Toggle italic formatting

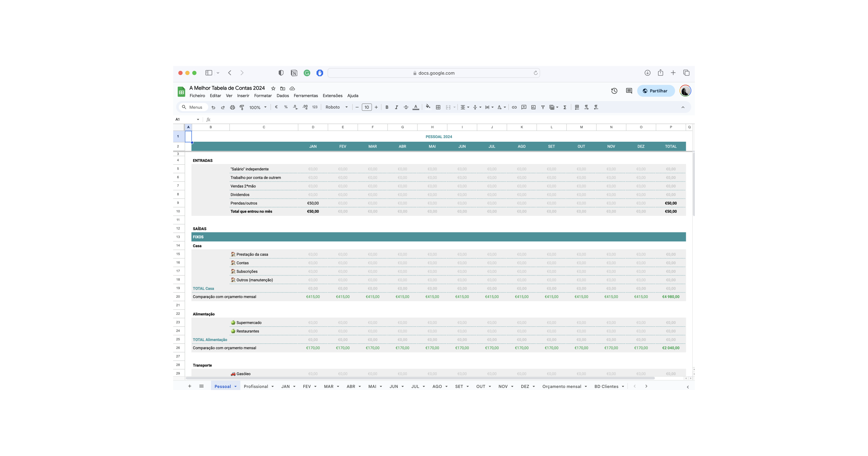(396, 107)
